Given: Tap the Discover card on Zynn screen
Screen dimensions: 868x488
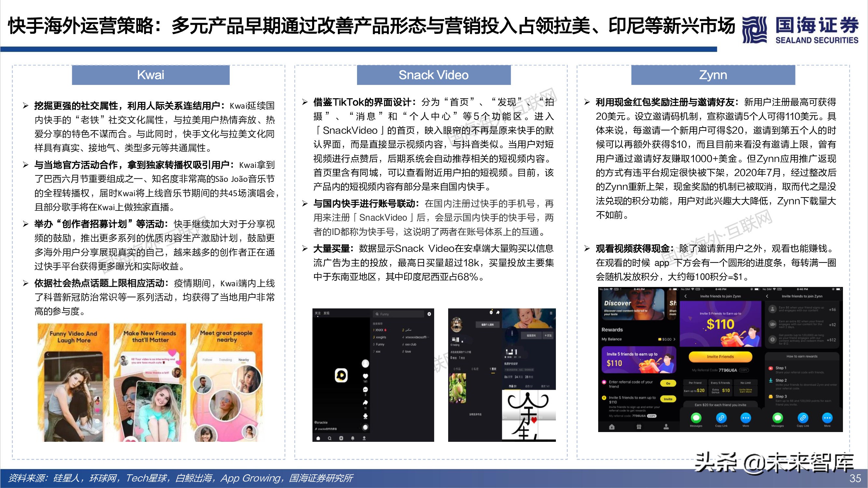Looking at the screenshot, I should click(x=633, y=305).
